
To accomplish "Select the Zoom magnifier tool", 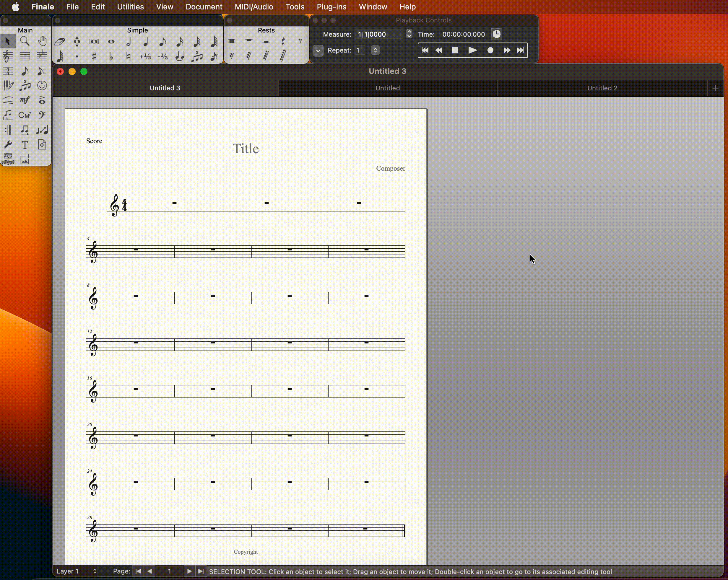I will (25, 41).
